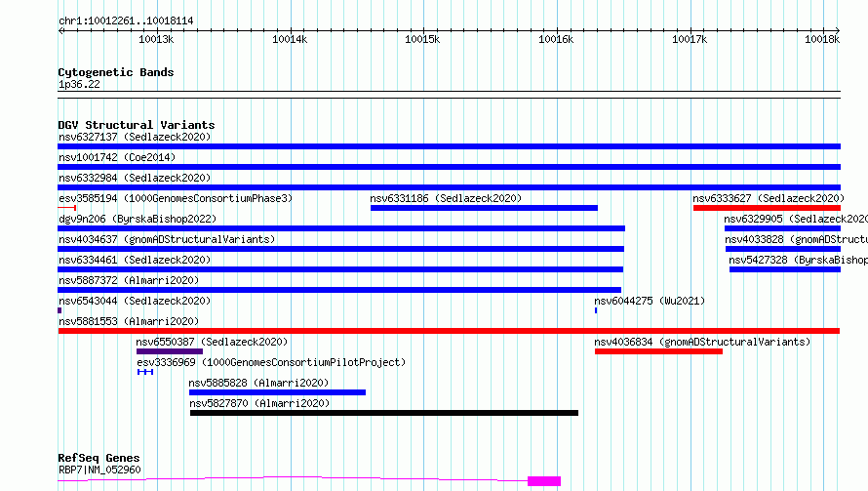Click the blue bar under nsv6334461
This screenshot has height=491, width=868.
point(340,269)
